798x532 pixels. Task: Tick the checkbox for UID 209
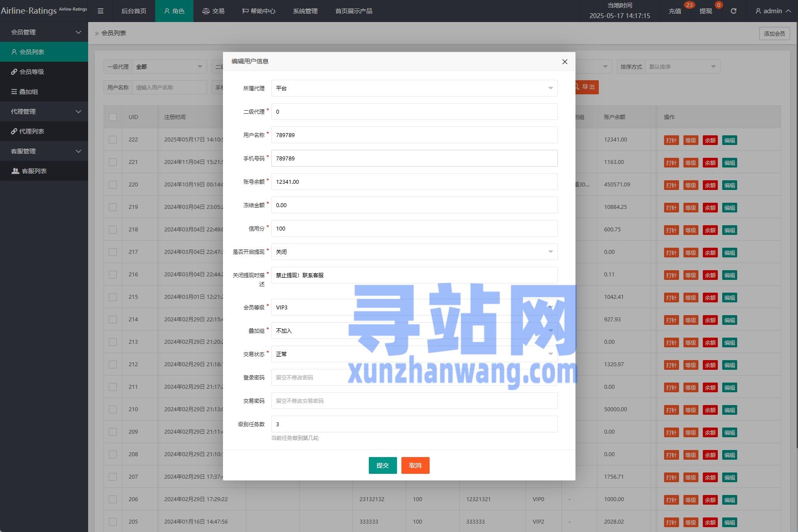(x=113, y=432)
